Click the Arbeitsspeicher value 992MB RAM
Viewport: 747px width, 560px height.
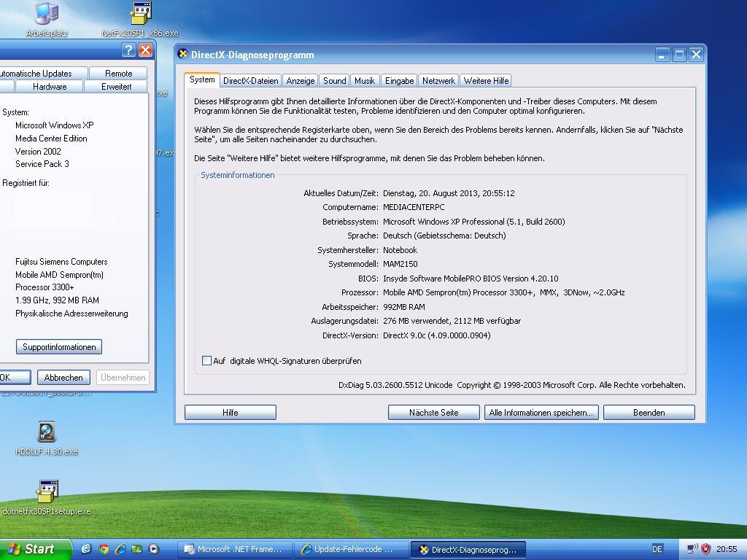pyautogui.click(x=404, y=307)
